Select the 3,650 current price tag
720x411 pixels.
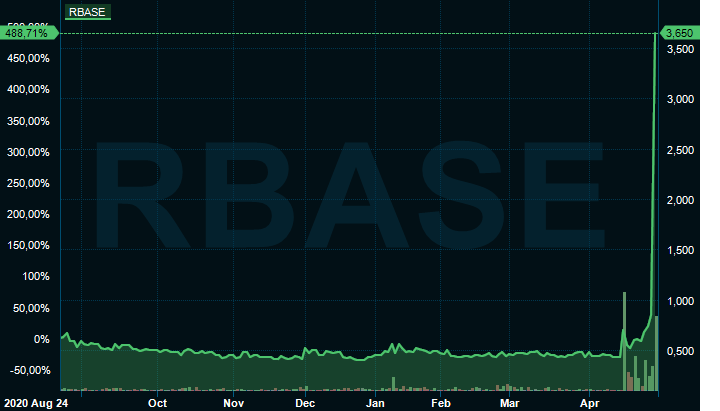tap(679, 33)
